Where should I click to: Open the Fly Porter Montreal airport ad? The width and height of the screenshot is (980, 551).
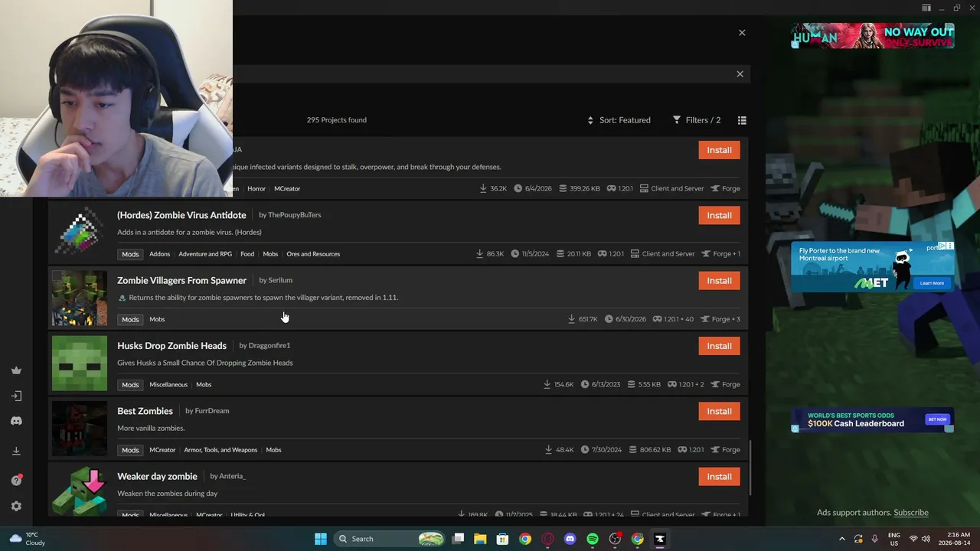coord(872,266)
